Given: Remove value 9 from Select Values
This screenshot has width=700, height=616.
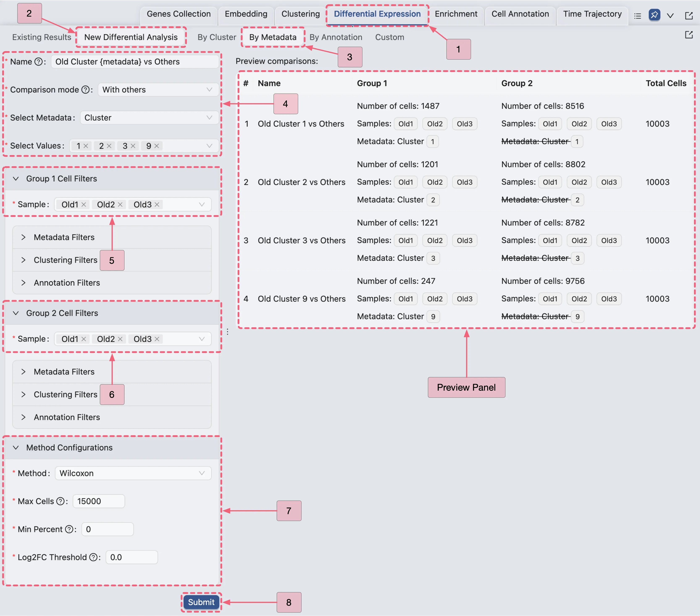Looking at the screenshot, I should (157, 146).
